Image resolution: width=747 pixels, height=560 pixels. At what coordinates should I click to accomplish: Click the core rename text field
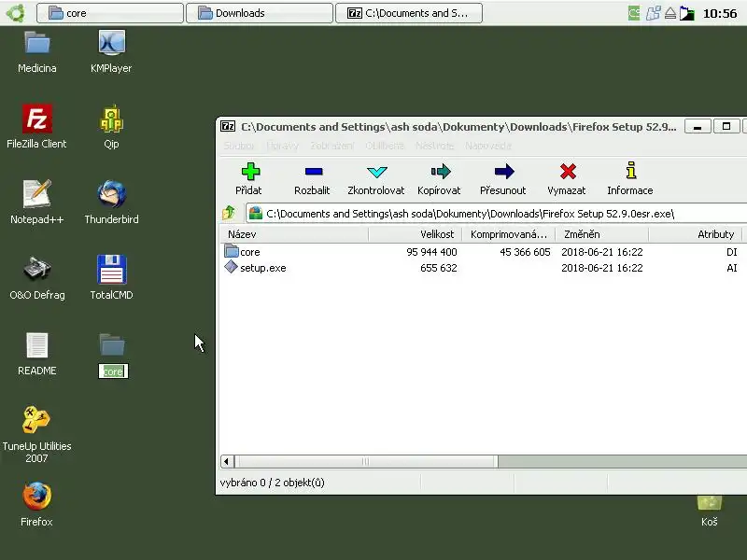click(x=113, y=371)
